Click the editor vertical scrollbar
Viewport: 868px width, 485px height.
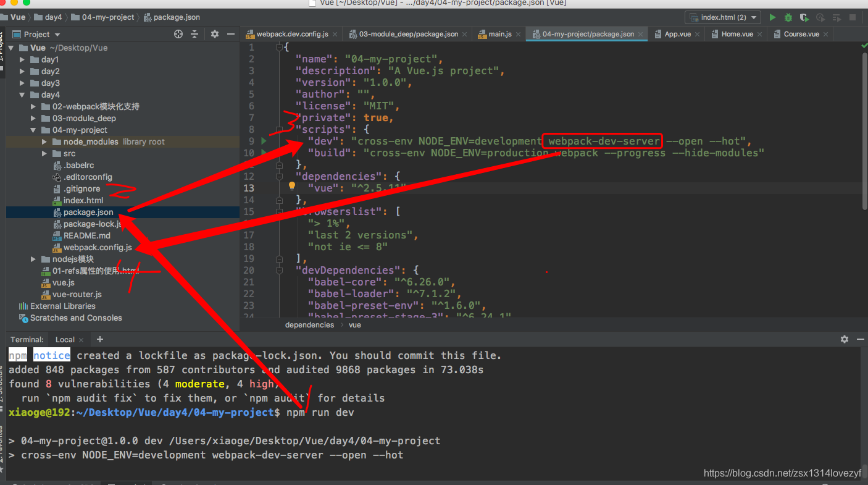point(864,130)
